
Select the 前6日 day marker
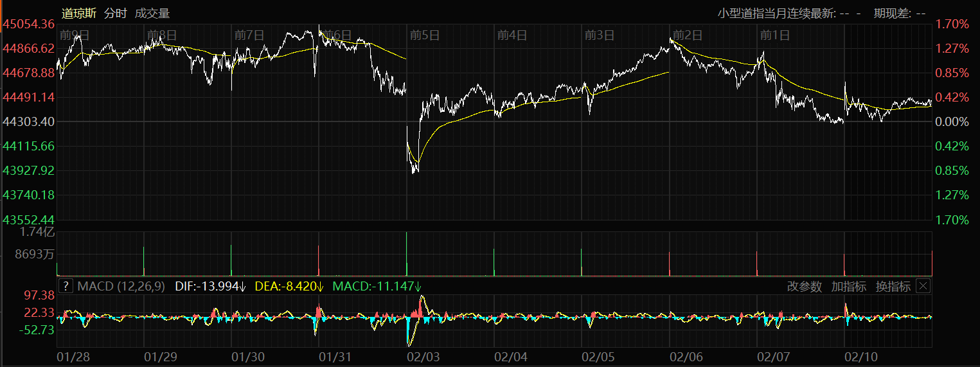[x=337, y=35]
